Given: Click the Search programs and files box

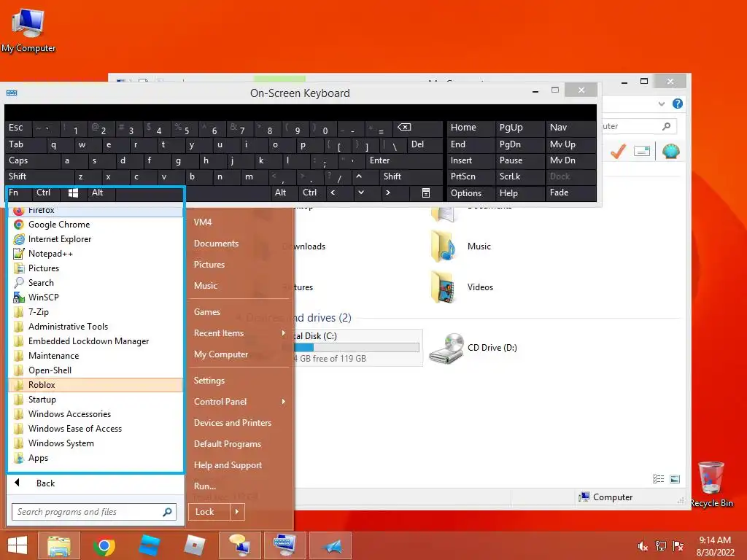Looking at the screenshot, I should (x=94, y=512).
